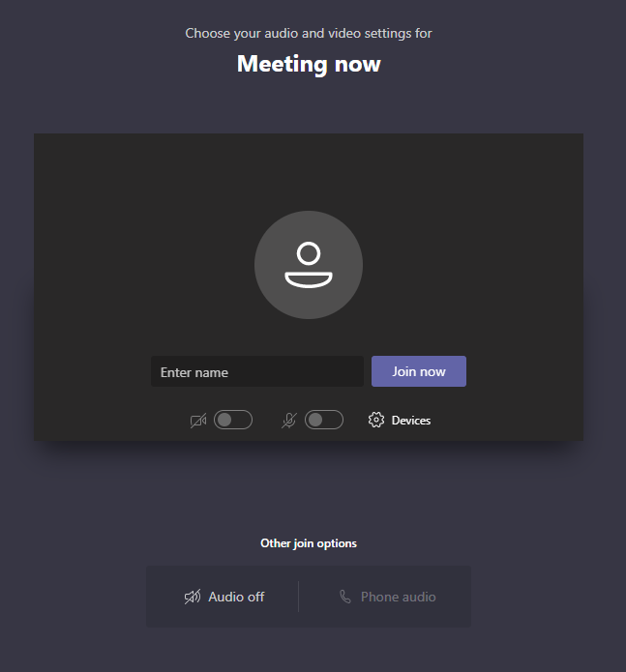
Task: Open the Devices settings label
Action: tap(411, 421)
